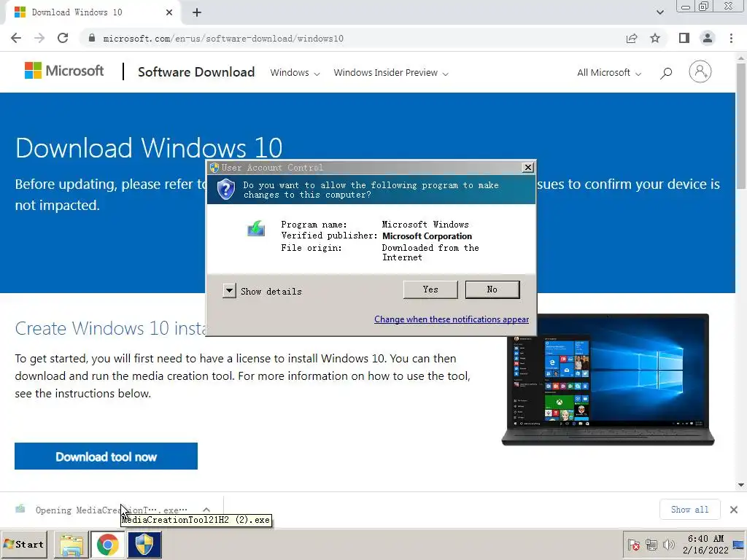Close the Download Windows 10 tab
The width and height of the screenshot is (747, 560).
(169, 12)
